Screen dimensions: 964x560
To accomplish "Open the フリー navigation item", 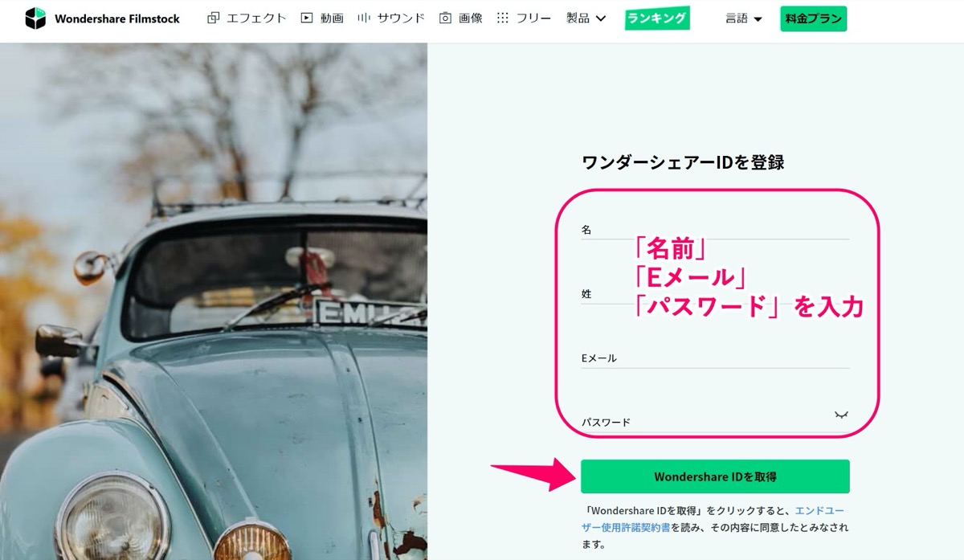I will [x=533, y=18].
